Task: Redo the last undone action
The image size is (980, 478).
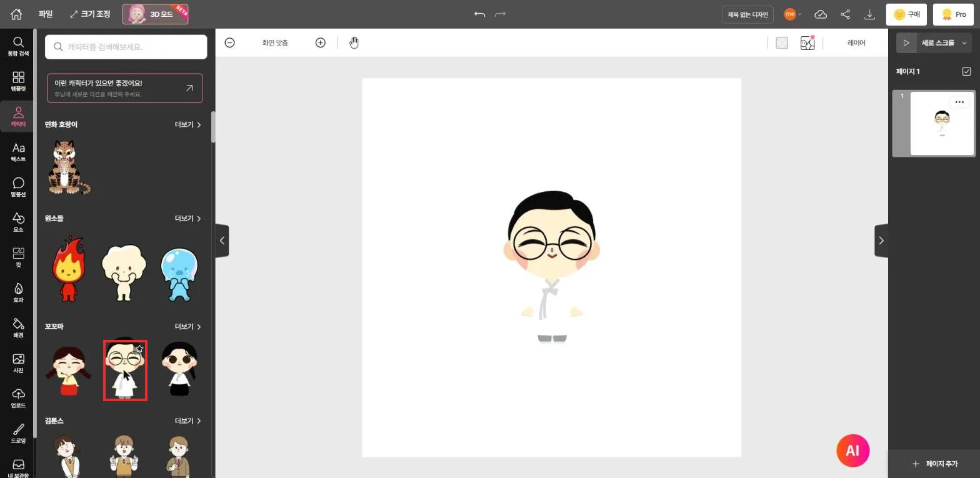Action: (500, 14)
